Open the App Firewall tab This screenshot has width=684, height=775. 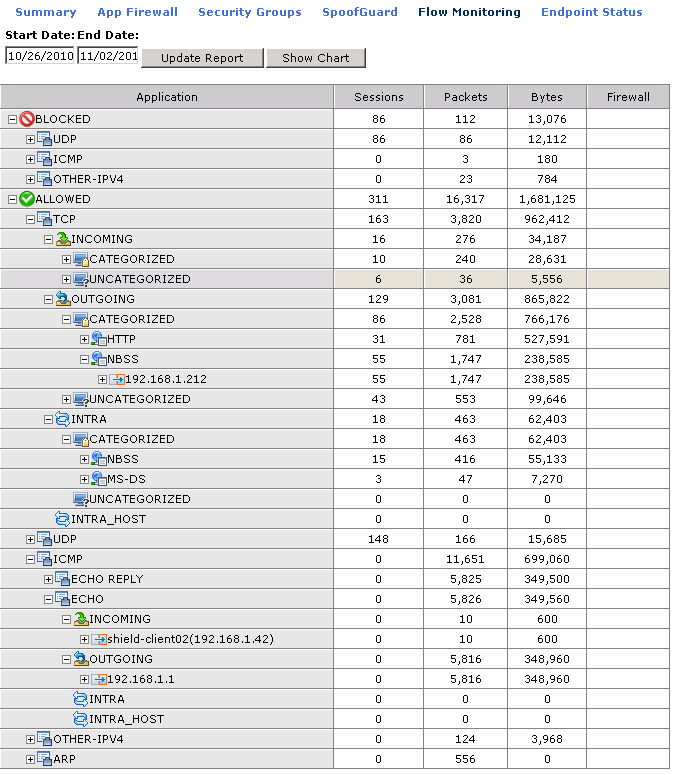(x=137, y=12)
